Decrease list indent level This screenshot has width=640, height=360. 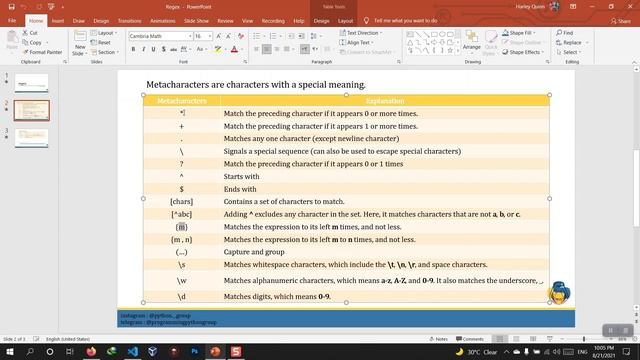click(291, 36)
